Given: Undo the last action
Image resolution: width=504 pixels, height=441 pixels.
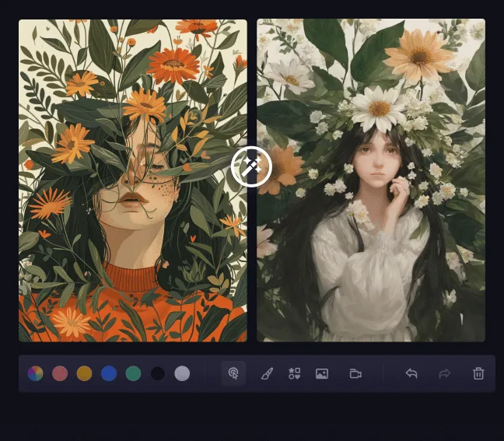Looking at the screenshot, I should pos(411,373).
